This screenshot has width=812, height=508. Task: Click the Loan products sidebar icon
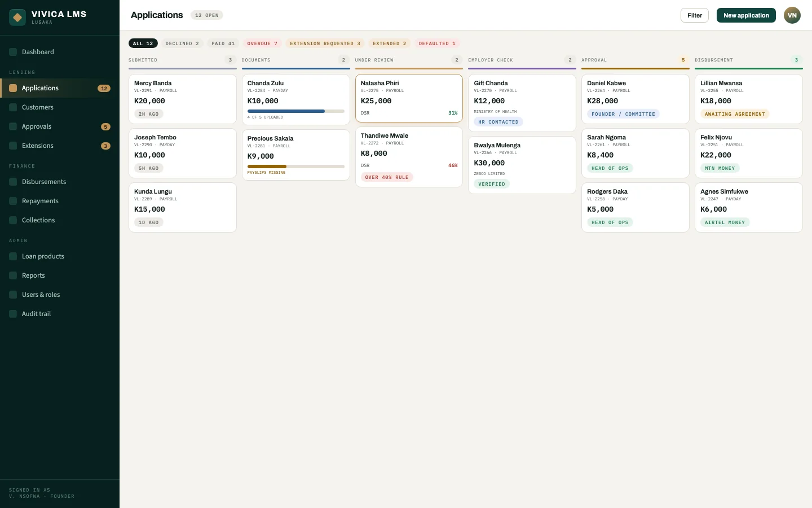[x=13, y=256]
